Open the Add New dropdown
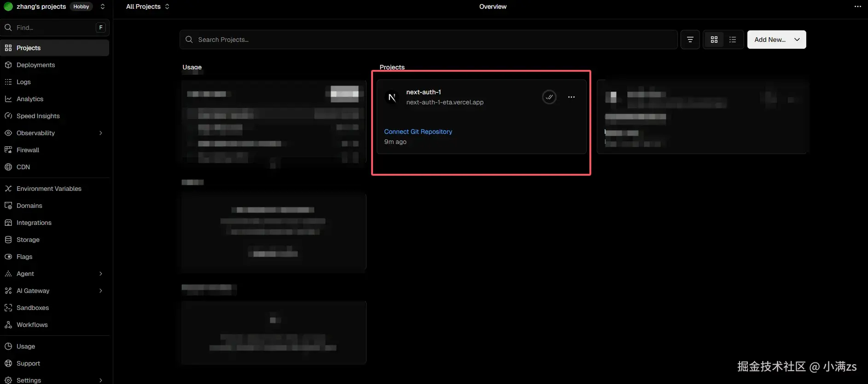 pyautogui.click(x=776, y=40)
